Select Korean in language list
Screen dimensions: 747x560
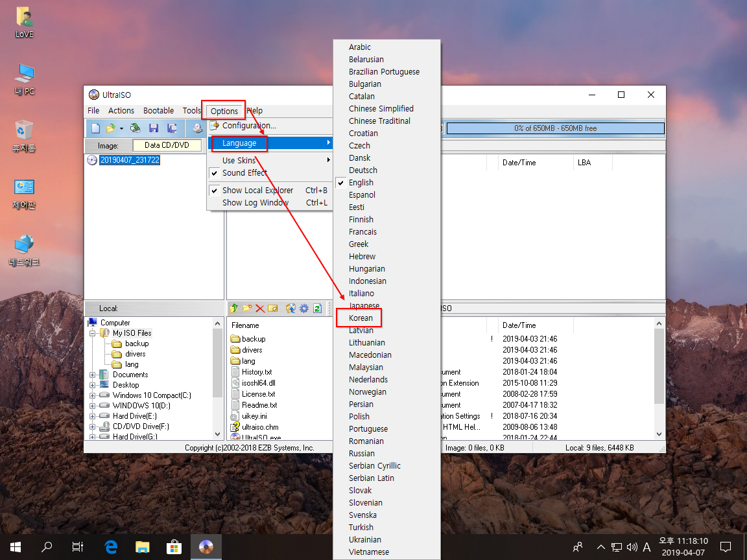tap(386, 318)
